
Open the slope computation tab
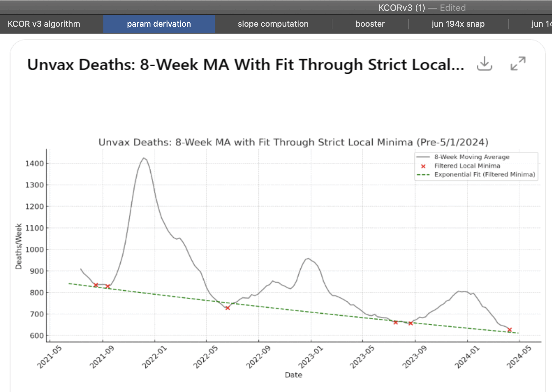(x=273, y=24)
